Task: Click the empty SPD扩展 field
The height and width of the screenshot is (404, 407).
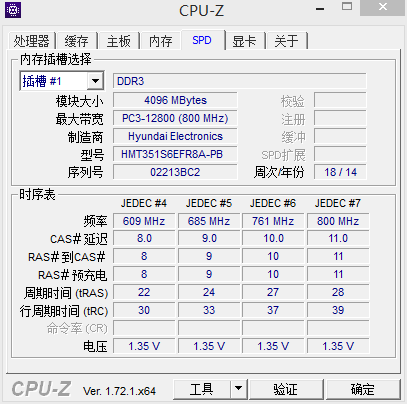Action: [340, 154]
